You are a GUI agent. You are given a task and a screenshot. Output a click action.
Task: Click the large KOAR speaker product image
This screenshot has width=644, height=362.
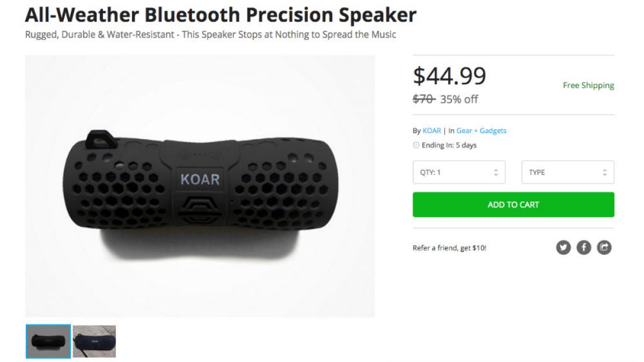(200, 186)
